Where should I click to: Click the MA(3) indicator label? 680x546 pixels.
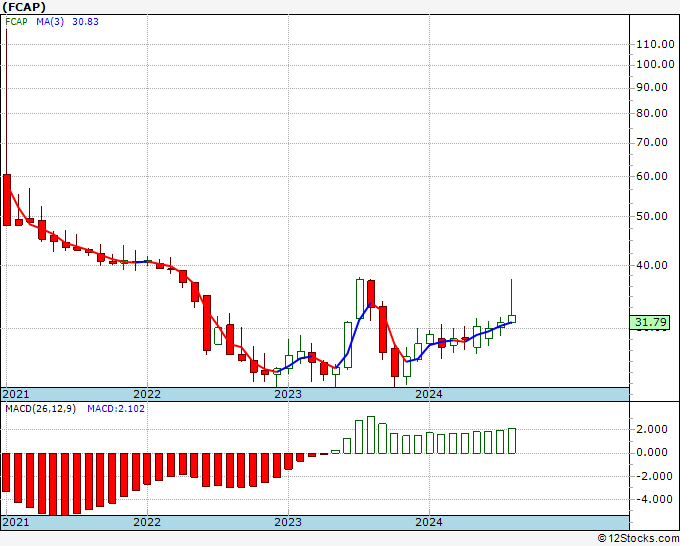pyautogui.click(x=50, y=22)
